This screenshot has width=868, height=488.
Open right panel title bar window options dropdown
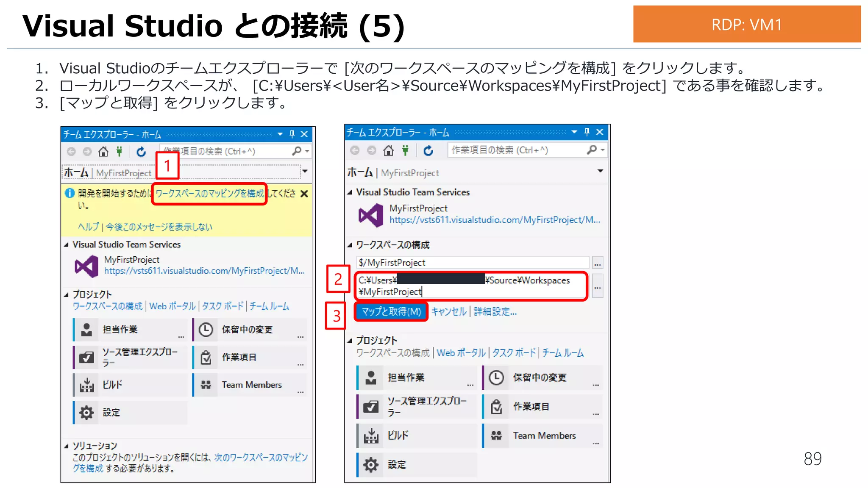point(574,132)
